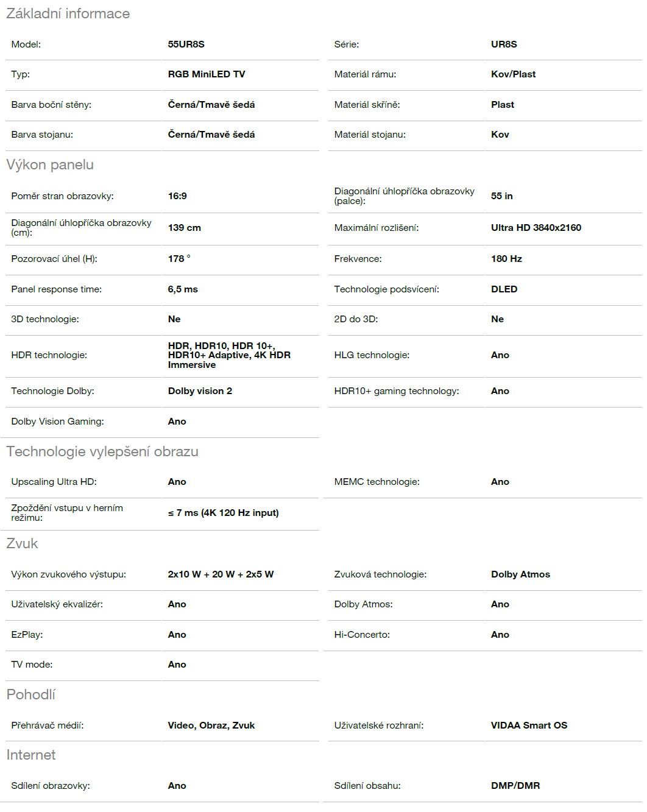Select the 180 Hz frequency value
Screen dimensions: 647x812
pos(506,259)
